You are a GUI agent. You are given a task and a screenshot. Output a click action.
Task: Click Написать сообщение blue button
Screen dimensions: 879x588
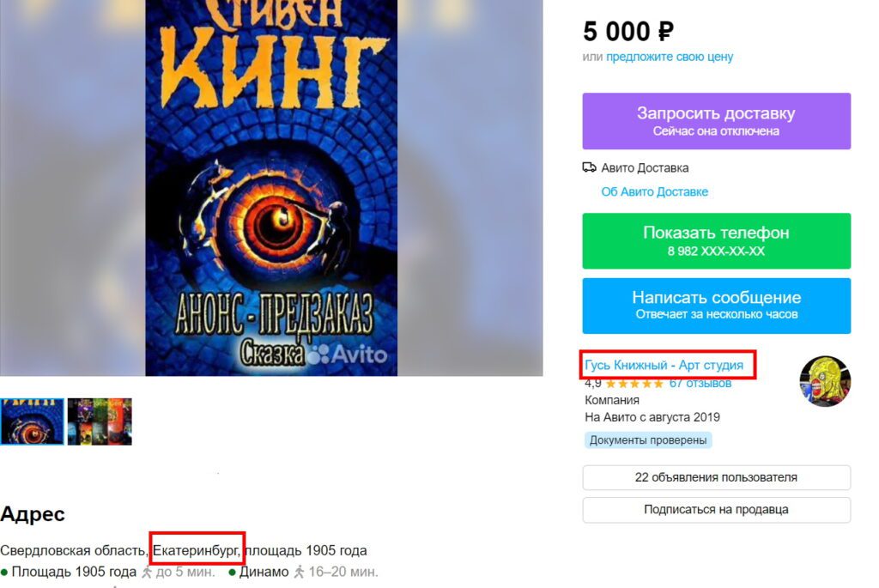point(717,306)
